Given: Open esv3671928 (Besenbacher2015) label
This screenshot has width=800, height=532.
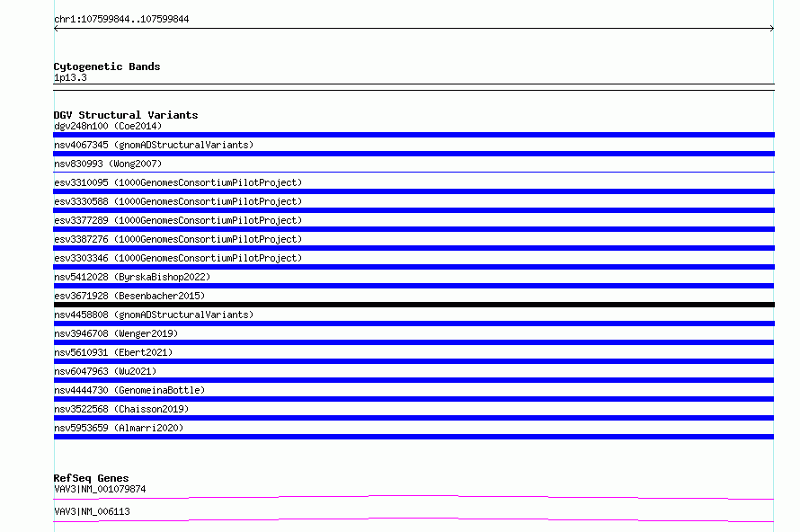Looking at the screenshot, I should click(129, 296).
